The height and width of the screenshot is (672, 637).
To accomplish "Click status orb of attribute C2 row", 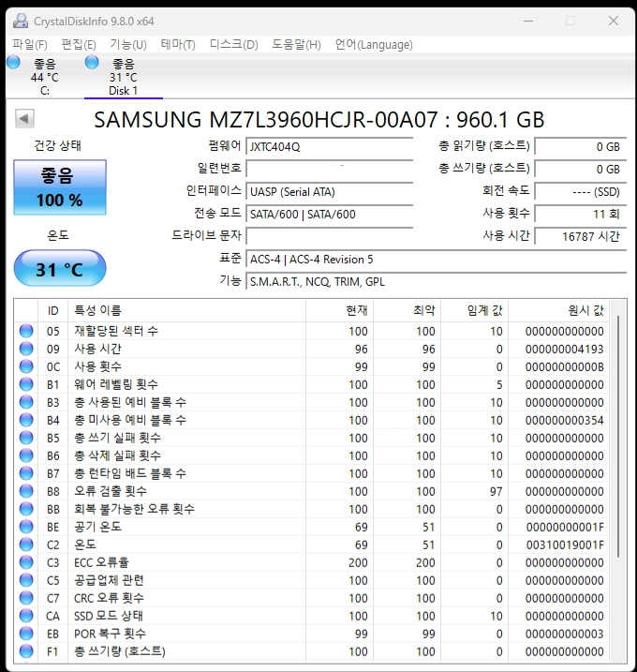I will click(26, 545).
